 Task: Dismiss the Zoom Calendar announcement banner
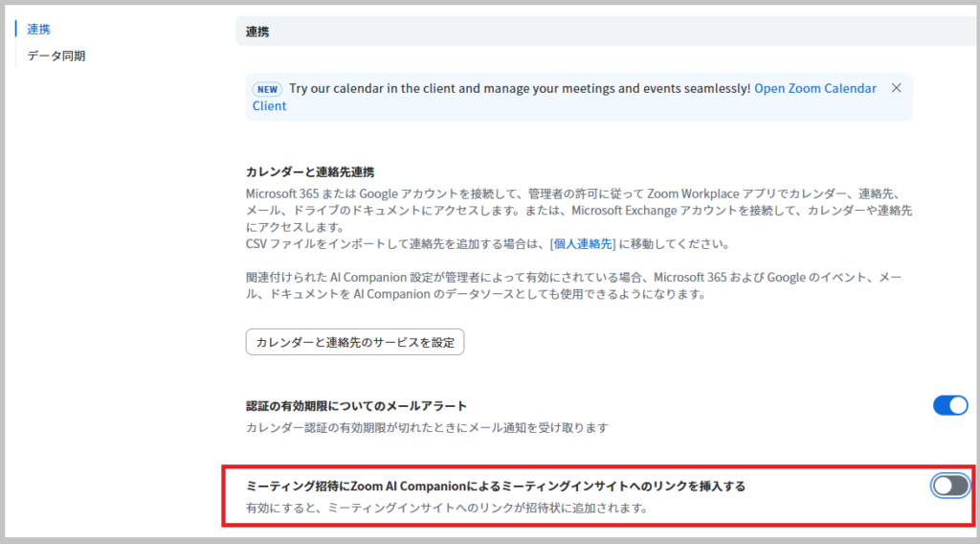[896, 88]
